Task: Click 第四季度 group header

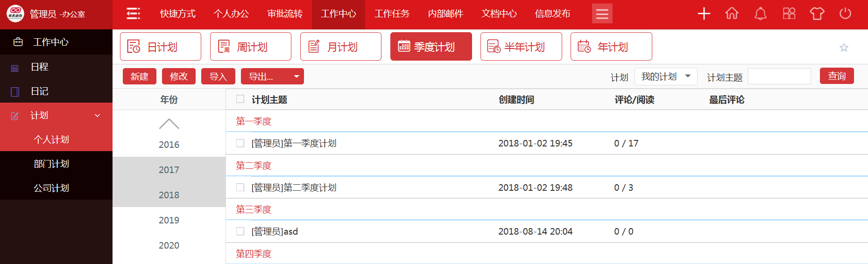Action: click(254, 254)
